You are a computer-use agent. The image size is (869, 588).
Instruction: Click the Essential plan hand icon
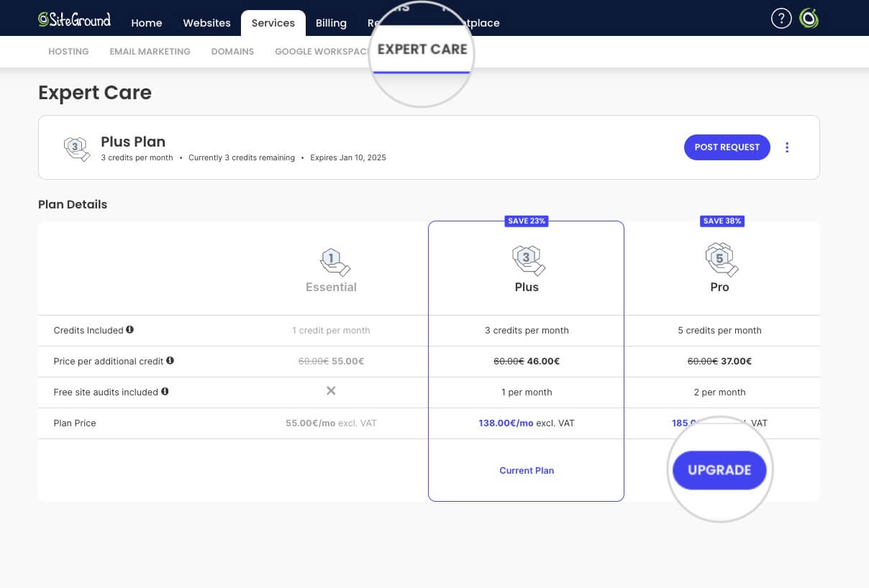click(334, 262)
